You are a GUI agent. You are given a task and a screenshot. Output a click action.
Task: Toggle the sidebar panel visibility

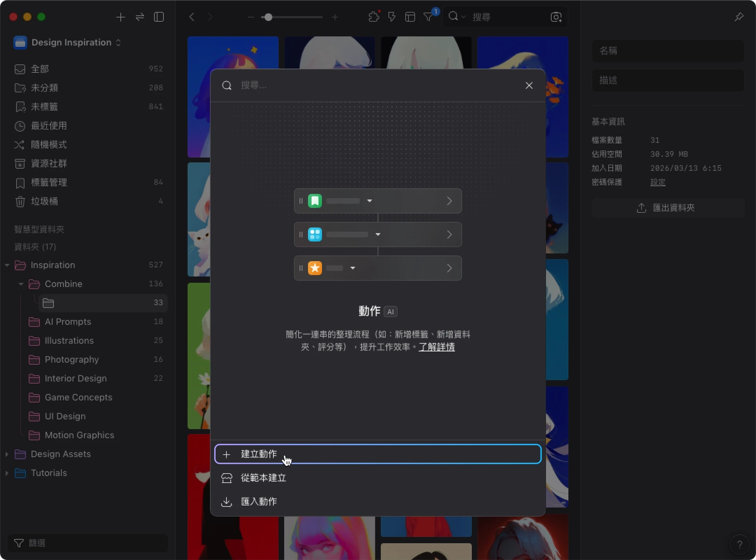click(159, 17)
